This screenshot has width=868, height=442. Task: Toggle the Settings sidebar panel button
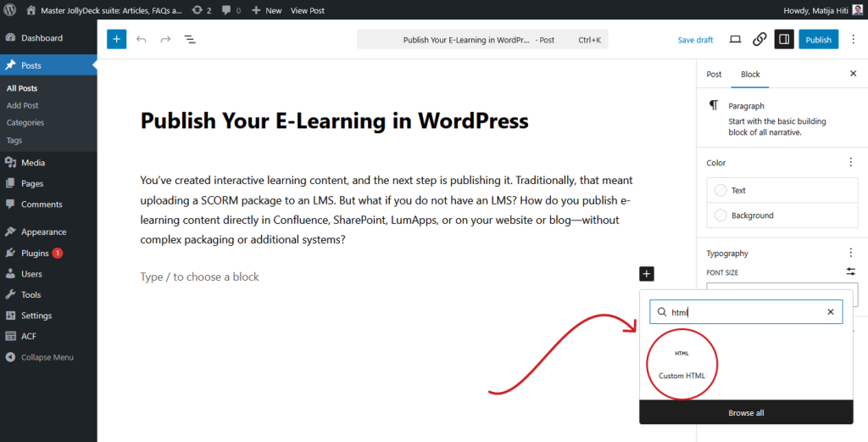pyautogui.click(x=784, y=39)
